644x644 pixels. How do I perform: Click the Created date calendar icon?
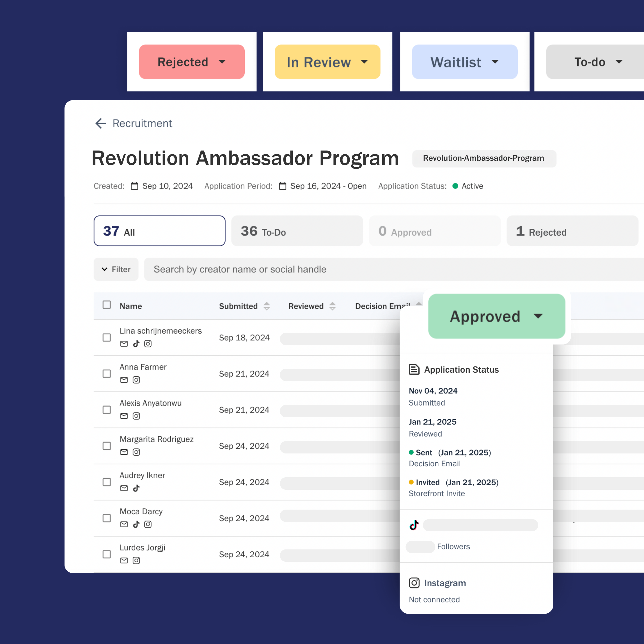tap(134, 186)
